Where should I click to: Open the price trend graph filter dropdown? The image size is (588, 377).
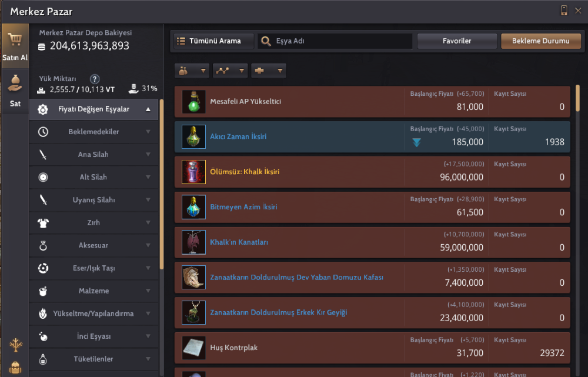(230, 71)
